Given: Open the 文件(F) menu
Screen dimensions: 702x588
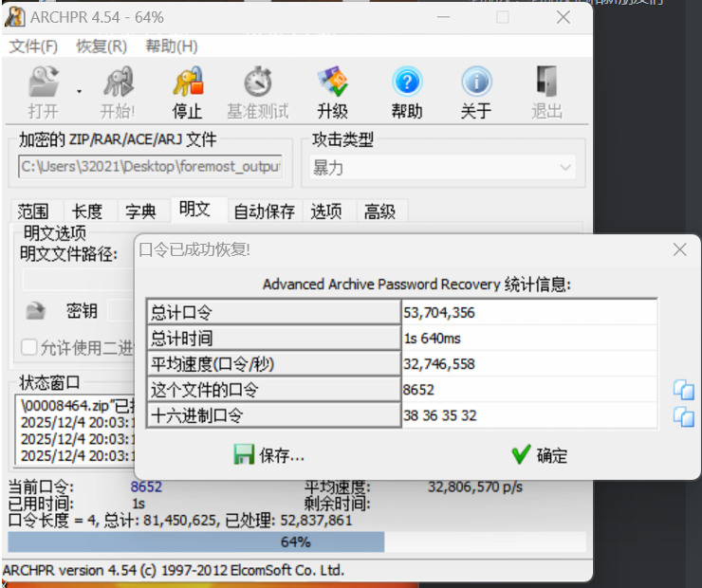Looking at the screenshot, I should tap(33, 46).
